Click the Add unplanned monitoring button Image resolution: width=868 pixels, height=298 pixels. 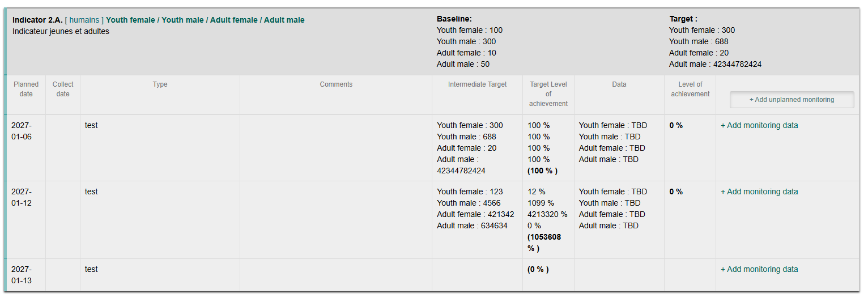[x=792, y=100]
